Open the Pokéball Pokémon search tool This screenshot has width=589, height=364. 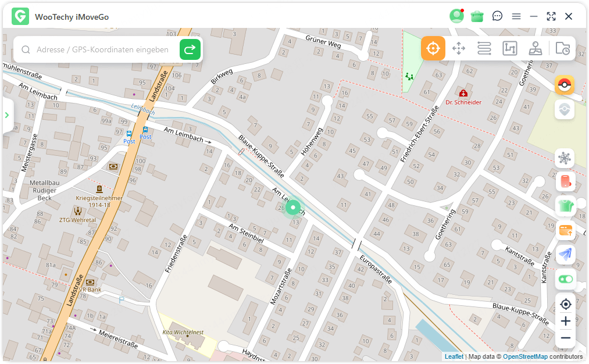pyautogui.click(x=564, y=85)
